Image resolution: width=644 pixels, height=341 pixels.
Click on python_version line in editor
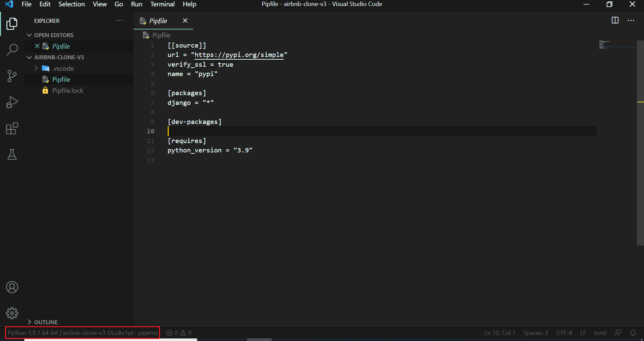point(210,150)
